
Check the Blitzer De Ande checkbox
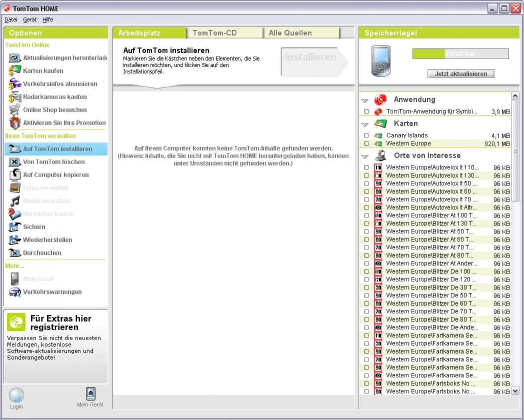(366, 327)
